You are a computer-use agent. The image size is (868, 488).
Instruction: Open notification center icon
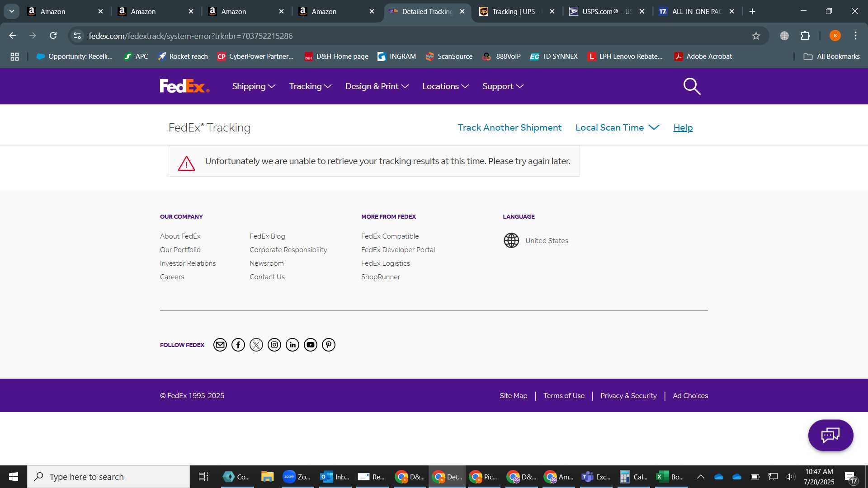850,477
